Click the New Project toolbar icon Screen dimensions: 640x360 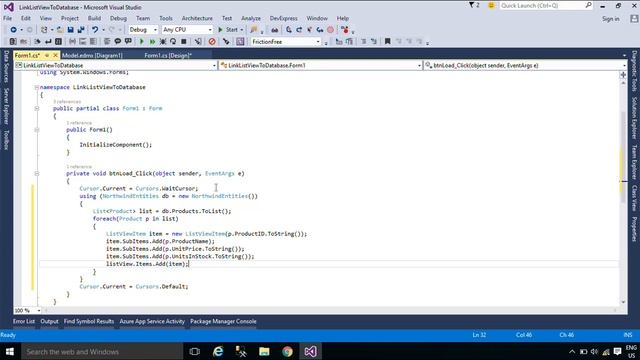(x=44, y=30)
